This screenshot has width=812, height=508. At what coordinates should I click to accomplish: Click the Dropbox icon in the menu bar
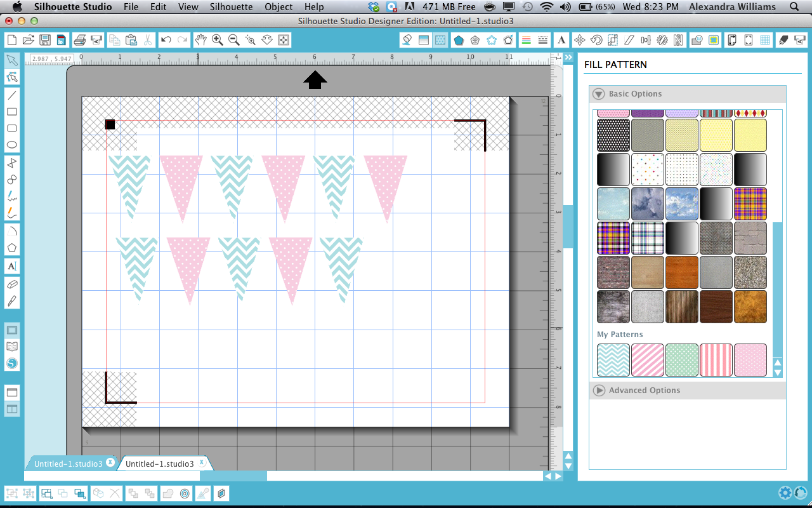coord(374,7)
